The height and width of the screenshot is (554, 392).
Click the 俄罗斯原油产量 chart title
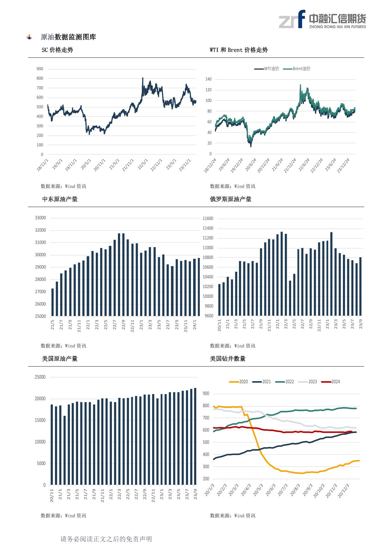231,199
